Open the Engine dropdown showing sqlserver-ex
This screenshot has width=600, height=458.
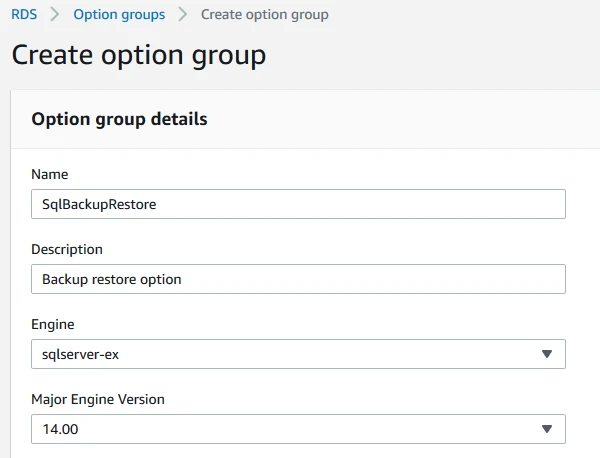click(x=298, y=354)
